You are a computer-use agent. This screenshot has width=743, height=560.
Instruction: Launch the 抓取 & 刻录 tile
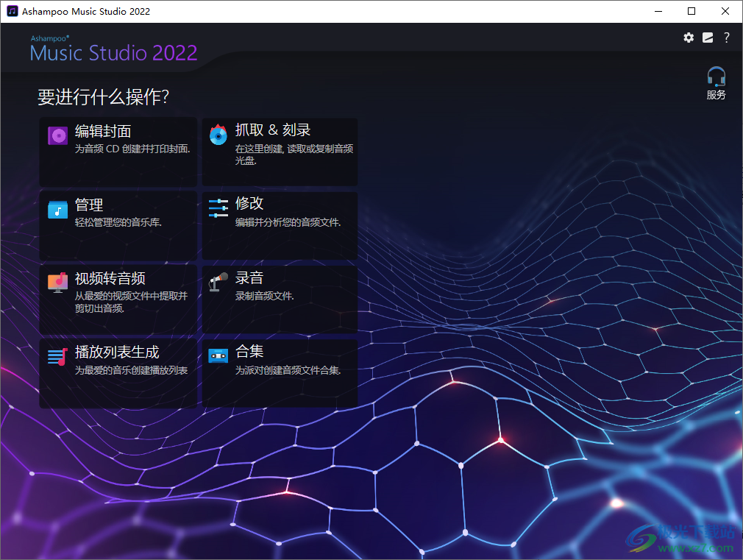tap(280, 151)
